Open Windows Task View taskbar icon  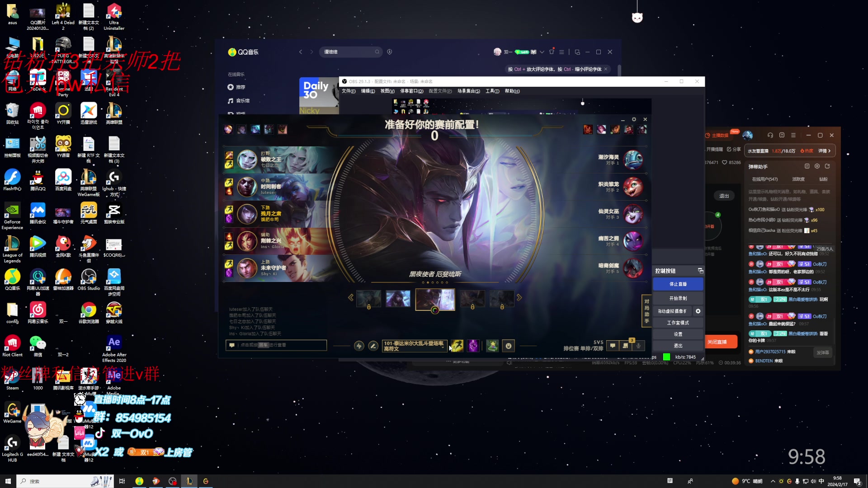(x=122, y=481)
